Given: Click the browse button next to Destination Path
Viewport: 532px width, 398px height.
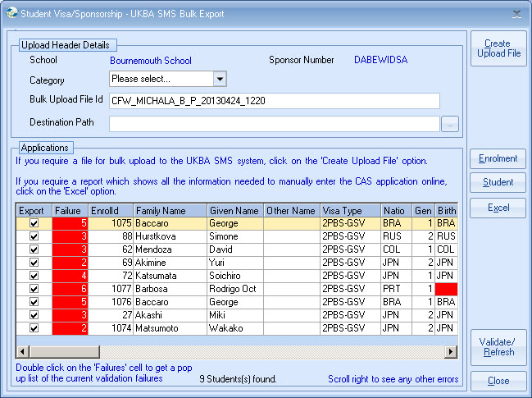Looking at the screenshot, I should click(x=450, y=124).
